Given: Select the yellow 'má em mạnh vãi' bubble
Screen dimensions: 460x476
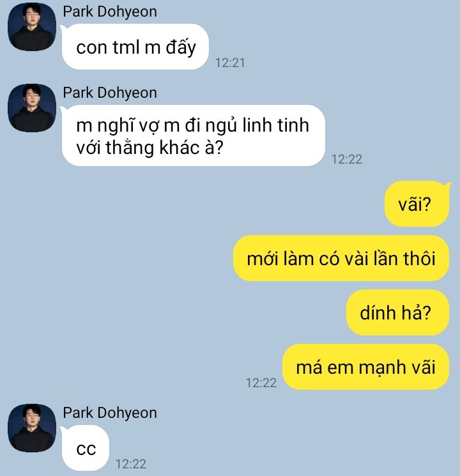Looking at the screenshot, I should coord(366,367).
